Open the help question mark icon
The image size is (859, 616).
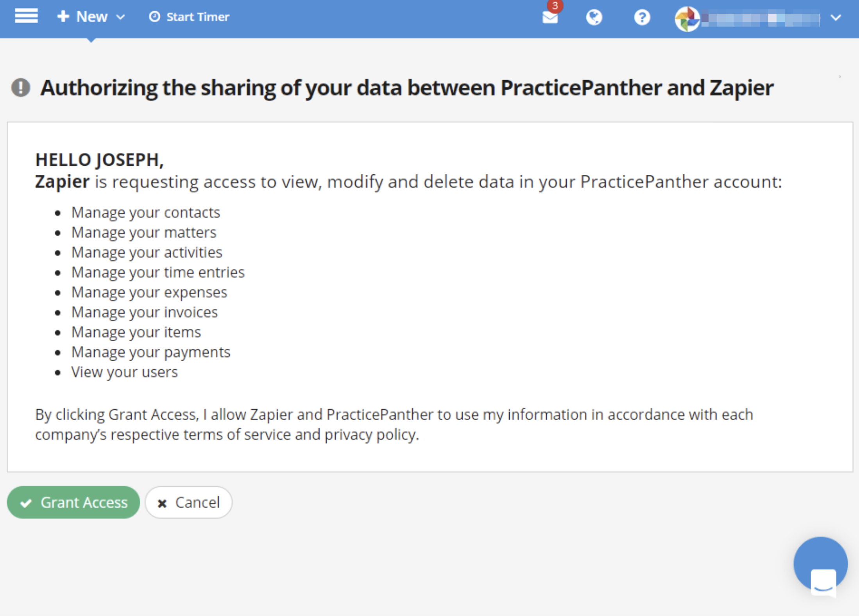click(642, 17)
